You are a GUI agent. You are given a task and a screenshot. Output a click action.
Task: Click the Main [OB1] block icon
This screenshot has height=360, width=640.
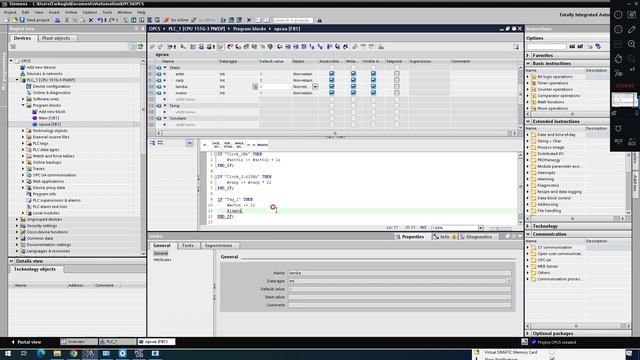tap(35, 118)
